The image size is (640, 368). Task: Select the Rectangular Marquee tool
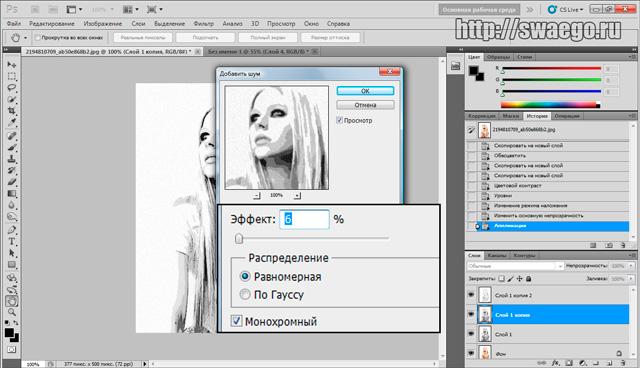[11, 76]
